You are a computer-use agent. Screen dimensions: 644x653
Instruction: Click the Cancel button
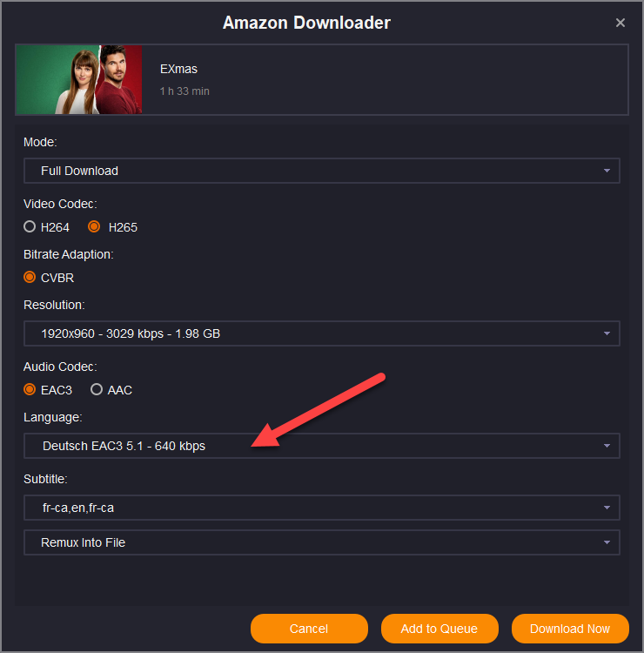click(309, 629)
